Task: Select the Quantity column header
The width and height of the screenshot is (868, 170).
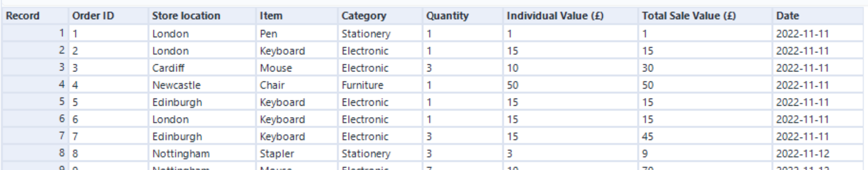Action: (447, 16)
